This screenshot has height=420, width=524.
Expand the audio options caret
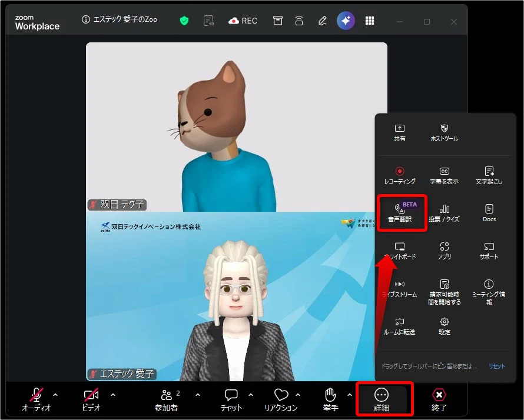[55, 395]
